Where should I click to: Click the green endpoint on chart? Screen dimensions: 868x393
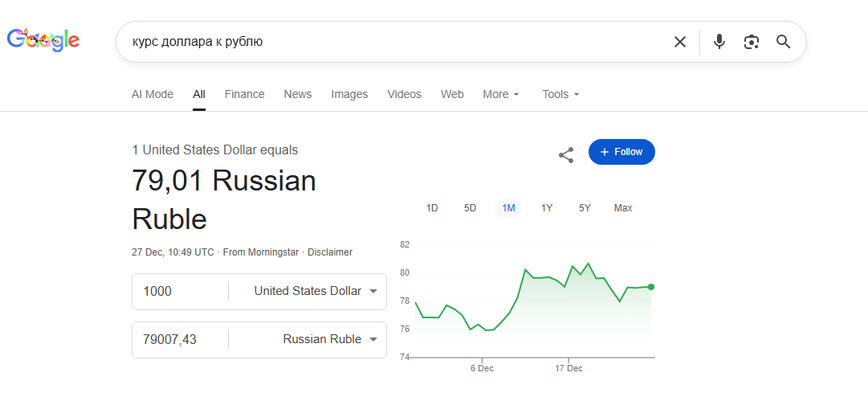click(650, 287)
